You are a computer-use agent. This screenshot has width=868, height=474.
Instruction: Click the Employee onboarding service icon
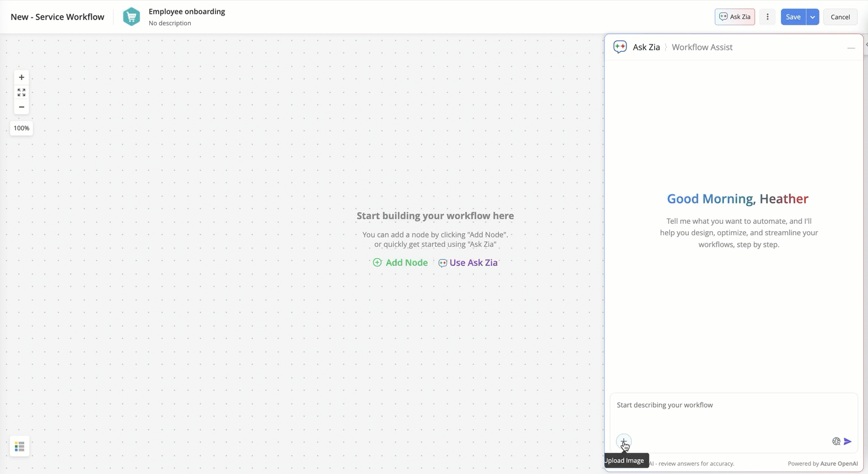[x=131, y=16]
